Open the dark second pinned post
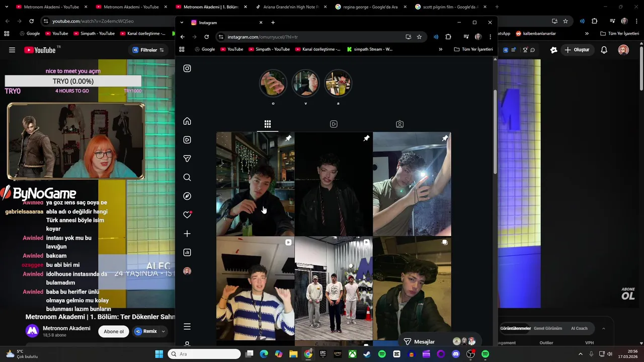Screen dimensions: 644x362 (x=334, y=184)
